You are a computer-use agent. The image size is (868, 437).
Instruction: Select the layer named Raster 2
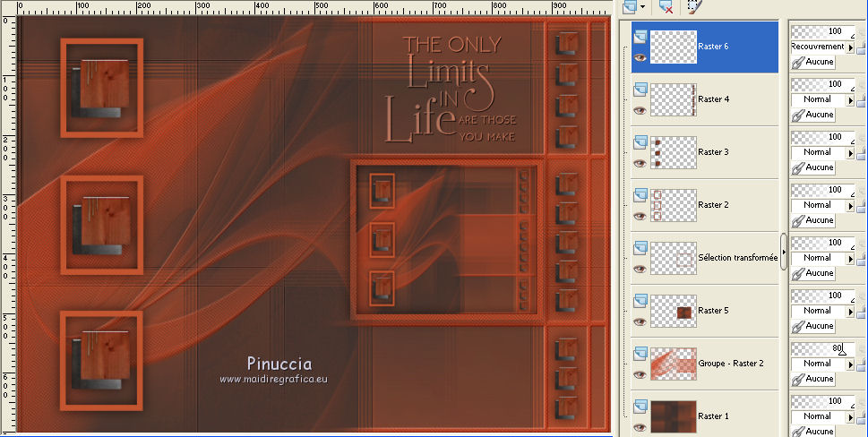[713, 205]
